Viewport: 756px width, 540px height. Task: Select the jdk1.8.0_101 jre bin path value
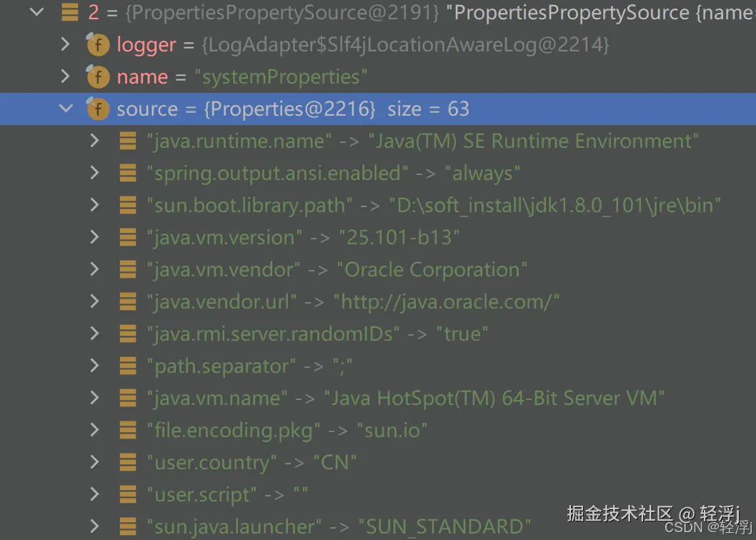[555, 206]
